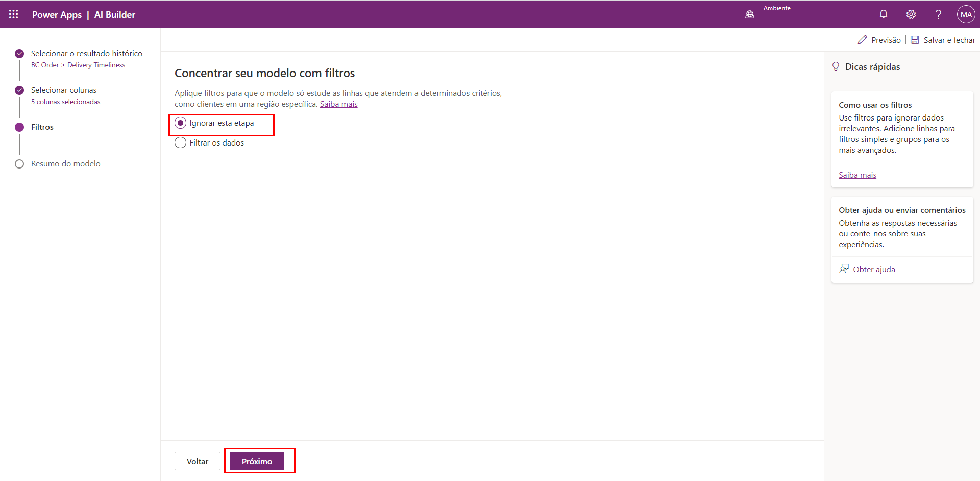Click the completed checkmark for Selecionar colunas
Image resolution: width=980 pixels, height=481 pixels.
[x=19, y=90]
